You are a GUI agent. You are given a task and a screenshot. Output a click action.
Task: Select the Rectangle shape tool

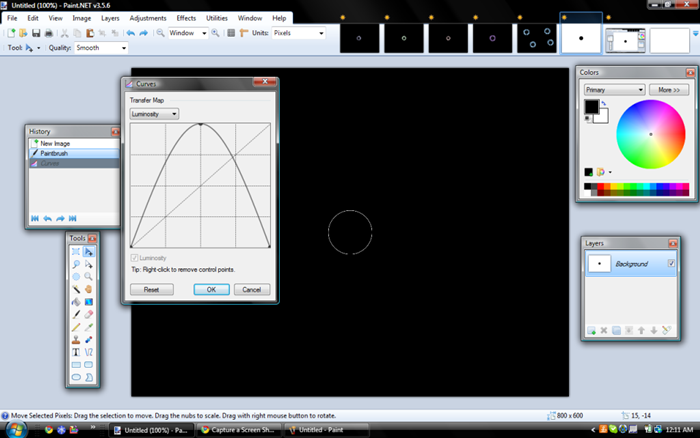[76, 365]
